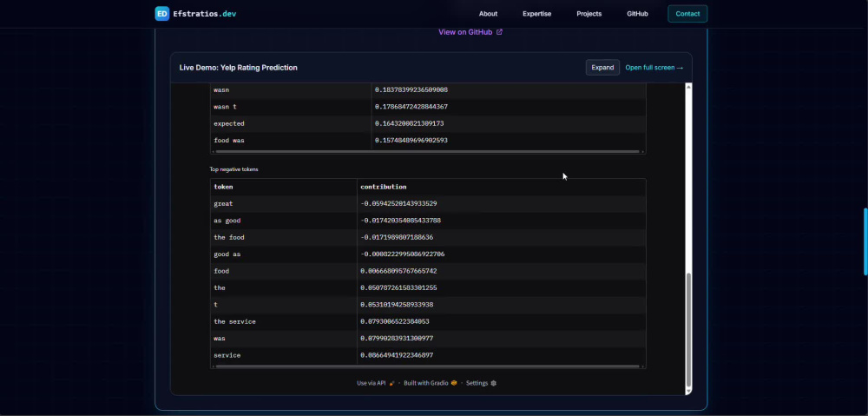This screenshot has height=416, width=868.
Task: Click the contribution value in the last service row
Action: click(x=397, y=355)
